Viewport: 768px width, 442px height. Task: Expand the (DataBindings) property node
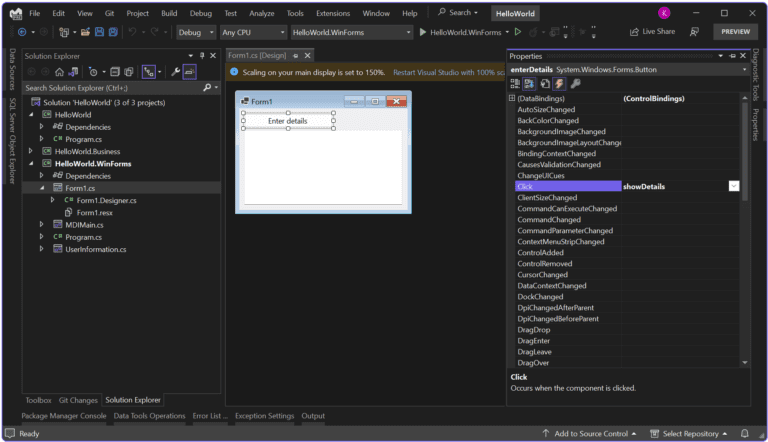tap(512, 98)
